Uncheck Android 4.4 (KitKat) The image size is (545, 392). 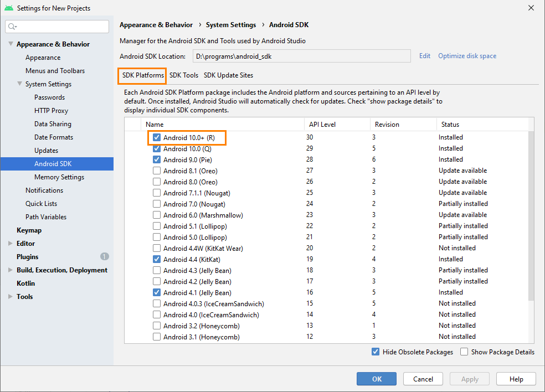click(x=157, y=259)
